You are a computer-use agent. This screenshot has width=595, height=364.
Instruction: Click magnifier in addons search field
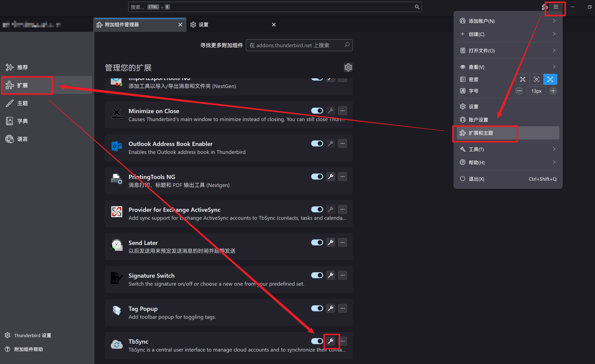click(x=347, y=45)
